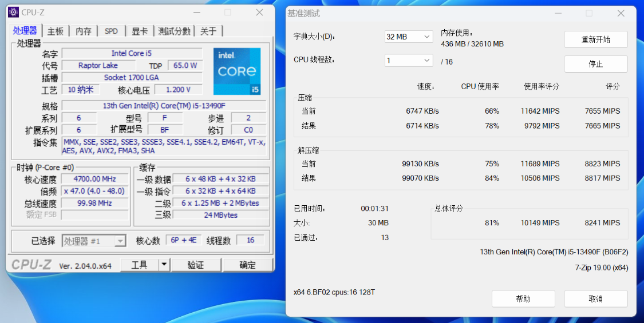
Task: Click the 取消 button in benchmark
Action: (x=596, y=299)
